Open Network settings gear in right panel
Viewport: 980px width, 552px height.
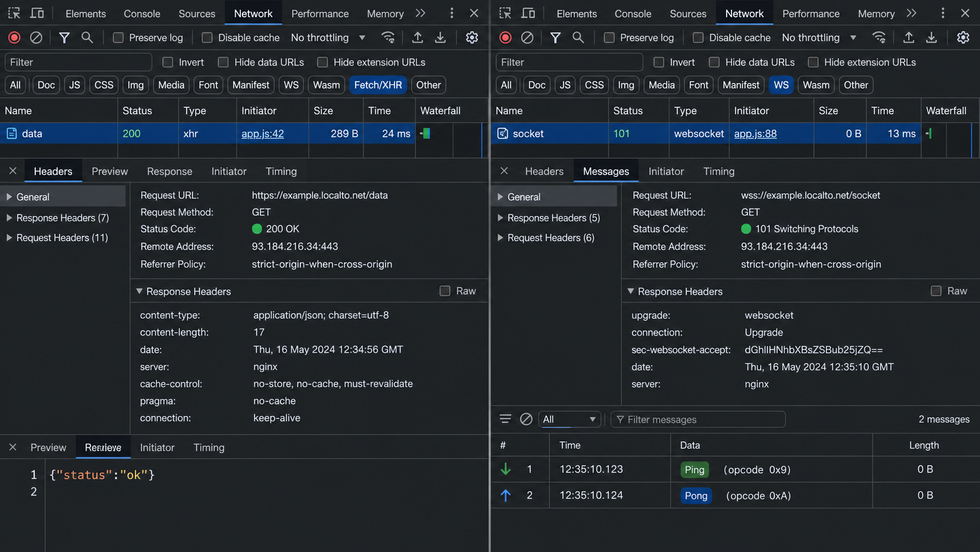pyautogui.click(x=963, y=38)
